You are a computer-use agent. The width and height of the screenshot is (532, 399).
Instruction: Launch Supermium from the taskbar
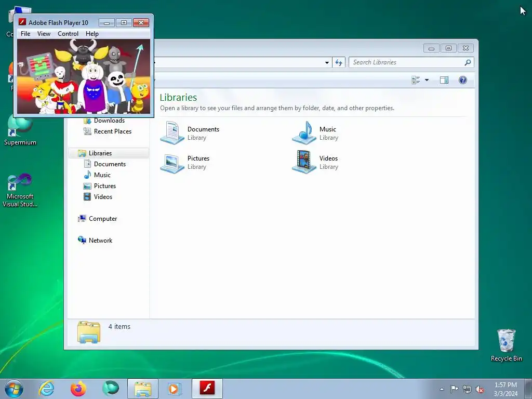(x=110, y=389)
